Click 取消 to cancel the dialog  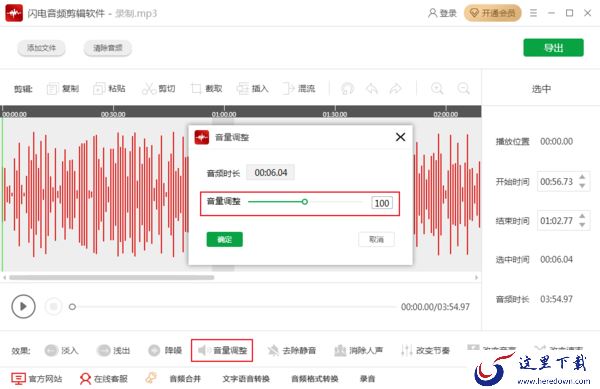(376, 239)
